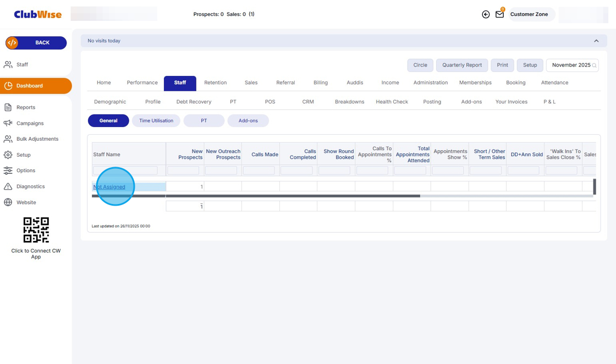Viewport: 616px width, 364px height.
Task: Open the Not Assigned staff link
Action: tap(109, 187)
